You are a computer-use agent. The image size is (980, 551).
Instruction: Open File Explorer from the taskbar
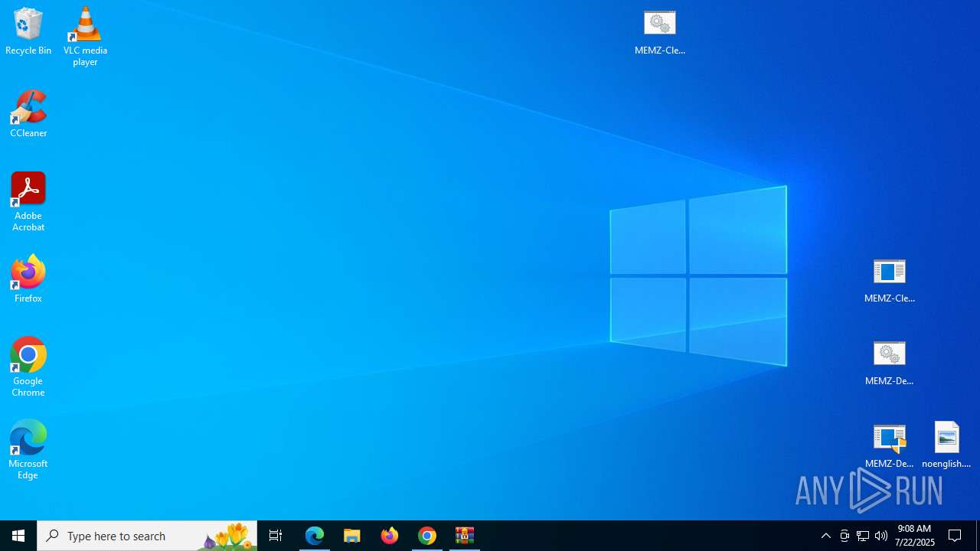pyautogui.click(x=352, y=536)
